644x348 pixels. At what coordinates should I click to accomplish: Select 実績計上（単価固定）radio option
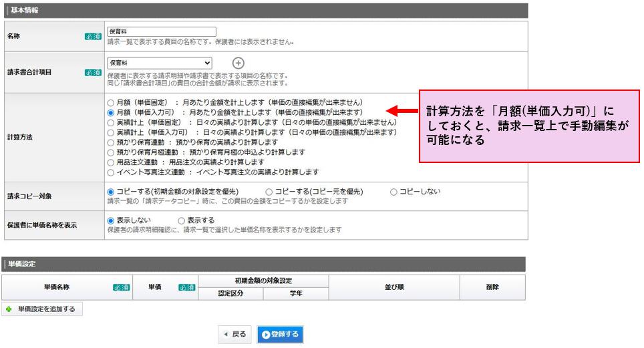(111, 123)
